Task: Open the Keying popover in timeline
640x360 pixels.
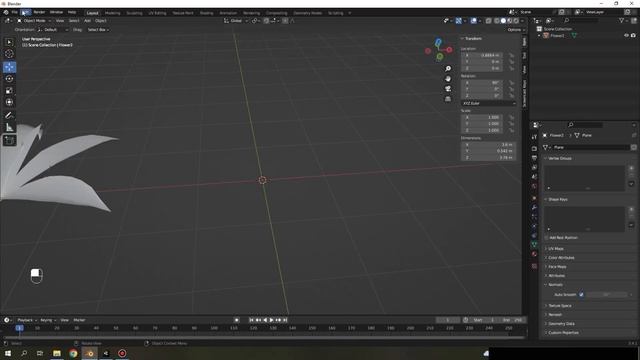Action: click(48, 320)
